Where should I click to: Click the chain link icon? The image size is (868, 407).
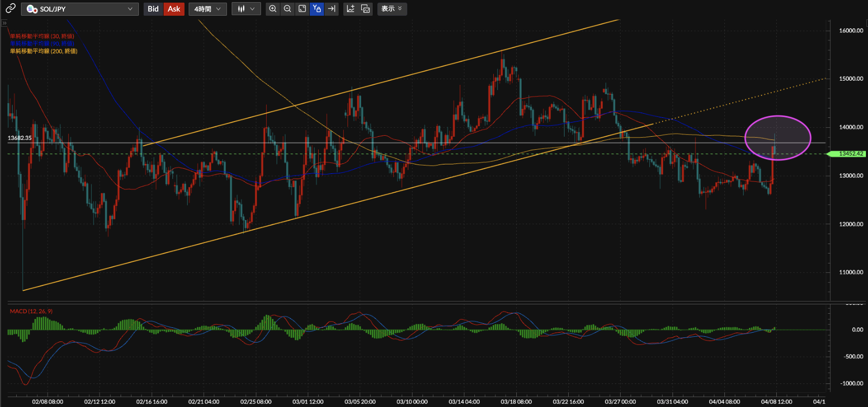(x=10, y=8)
